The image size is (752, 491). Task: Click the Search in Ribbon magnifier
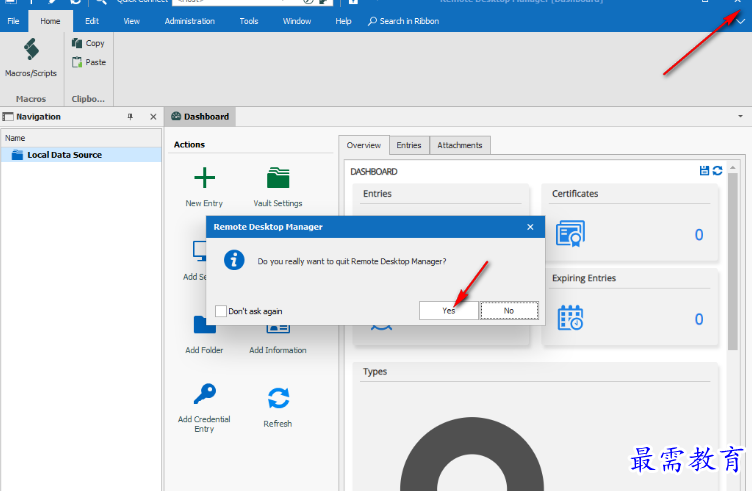click(372, 21)
